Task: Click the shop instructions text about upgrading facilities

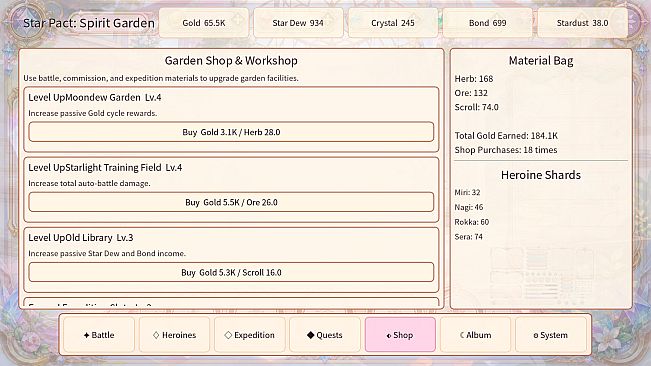Action: click(161, 78)
